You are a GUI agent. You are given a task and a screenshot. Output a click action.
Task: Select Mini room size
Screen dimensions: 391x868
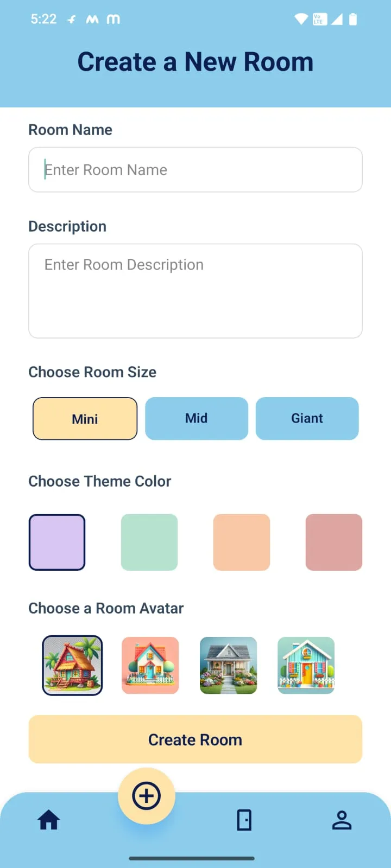[x=85, y=418]
